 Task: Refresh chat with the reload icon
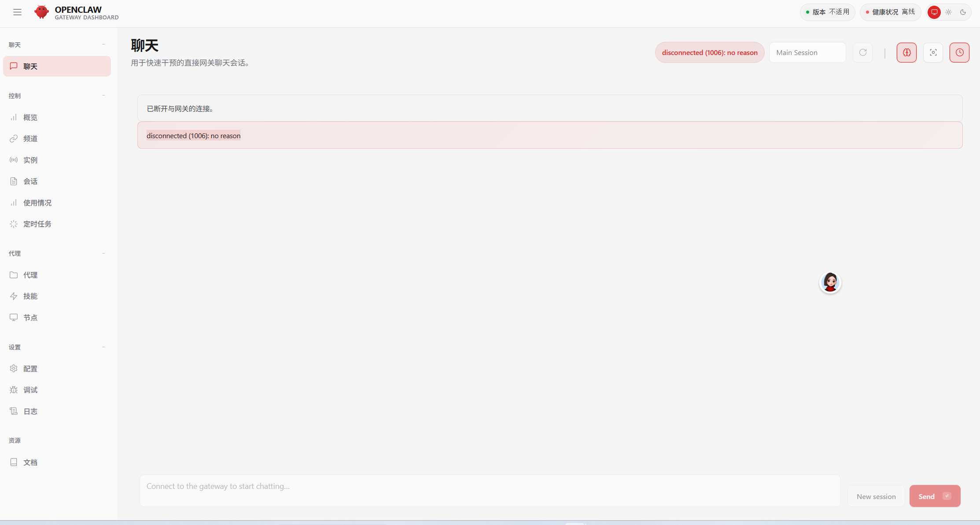[862, 52]
